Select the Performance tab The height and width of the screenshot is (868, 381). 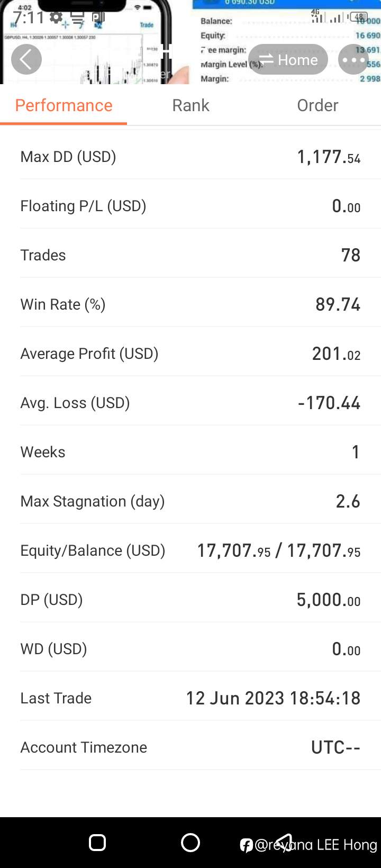[63, 105]
